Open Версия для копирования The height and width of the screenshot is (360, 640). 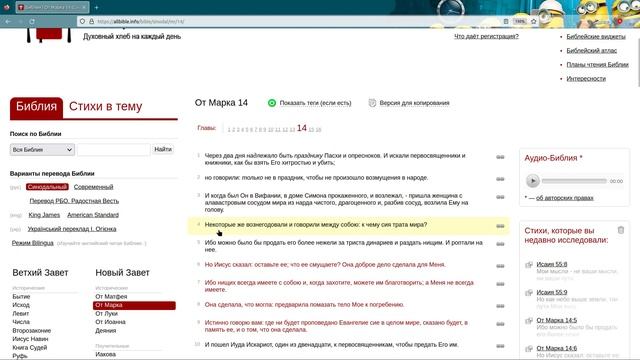414,103
